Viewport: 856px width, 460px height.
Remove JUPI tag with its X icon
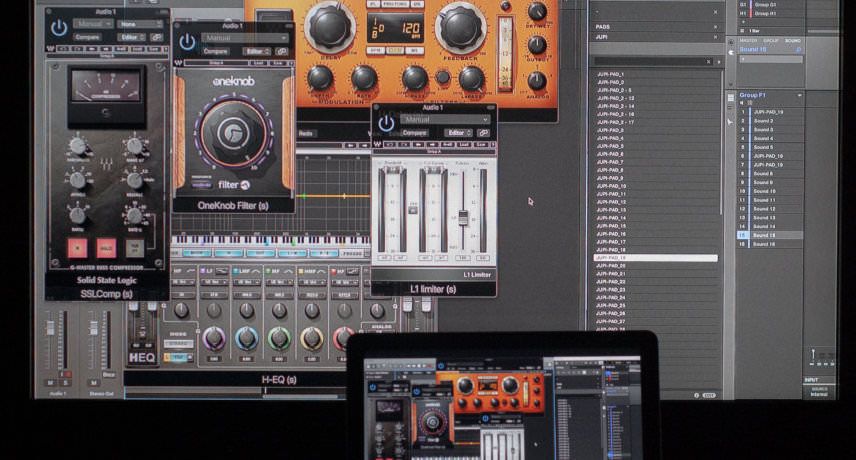pos(715,37)
